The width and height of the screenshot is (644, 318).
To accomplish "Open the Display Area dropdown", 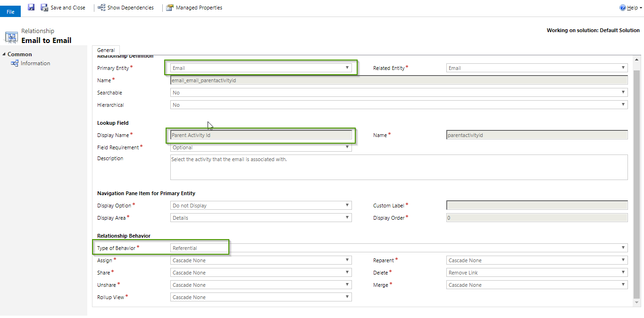I will (x=261, y=218).
